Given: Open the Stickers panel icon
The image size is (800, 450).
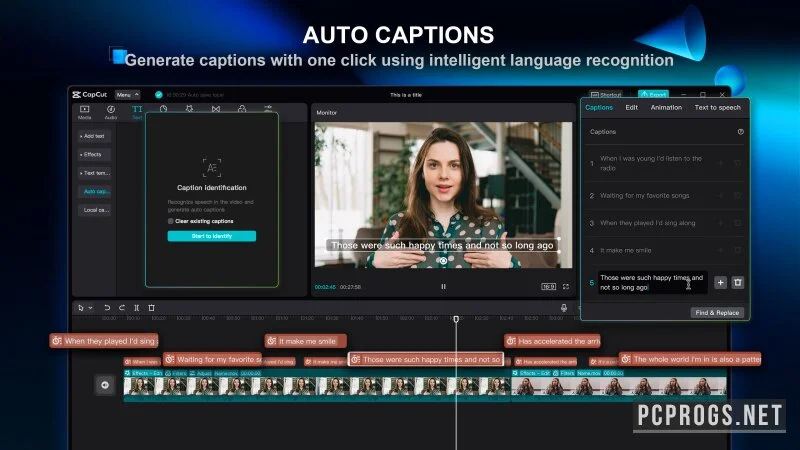Looking at the screenshot, I should coord(163,109).
